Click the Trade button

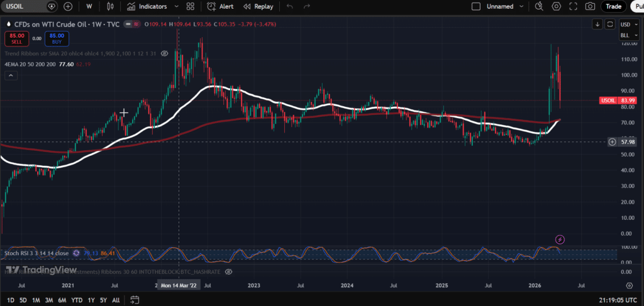[613, 6]
